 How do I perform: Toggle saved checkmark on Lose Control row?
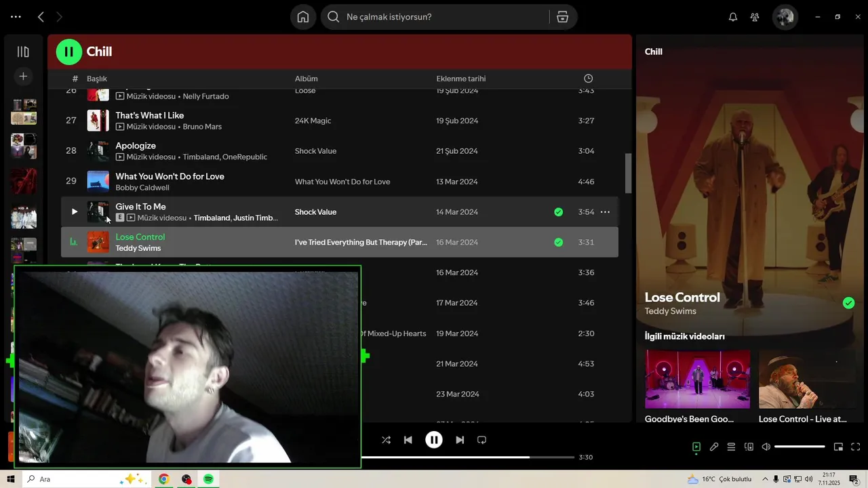click(x=558, y=242)
